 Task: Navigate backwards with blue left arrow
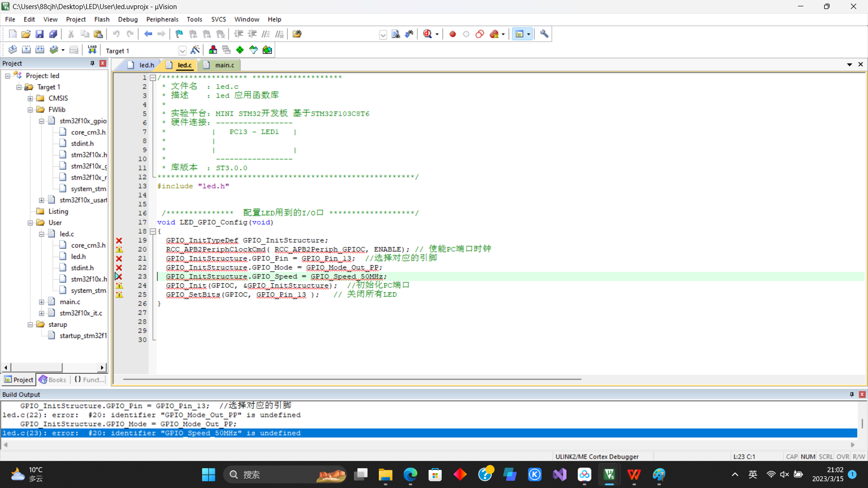148,34
